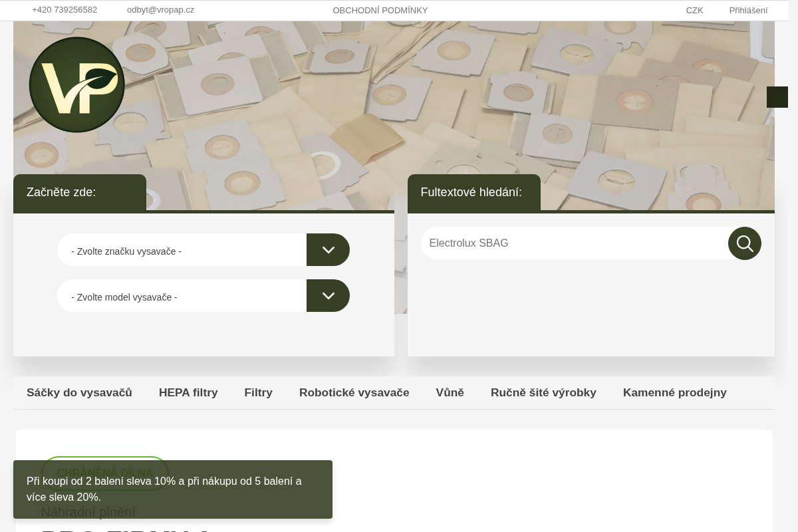The width and height of the screenshot is (798, 532).
Task: Open Sáčky do vysavačů menu
Action: pos(79,393)
